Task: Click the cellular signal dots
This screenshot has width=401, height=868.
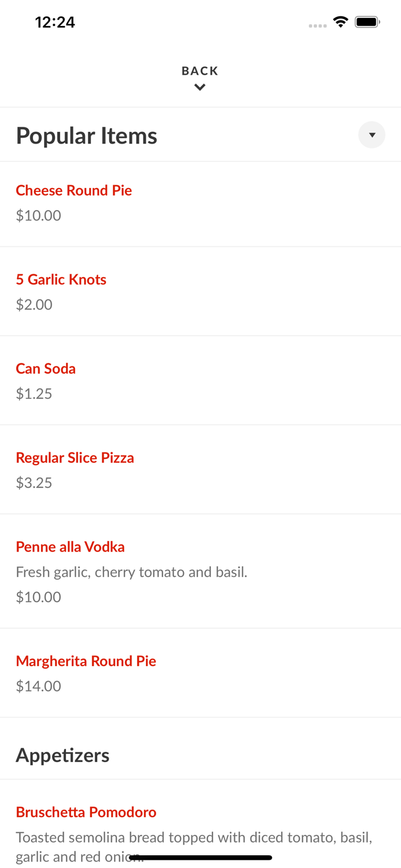Action: click(x=317, y=25)
